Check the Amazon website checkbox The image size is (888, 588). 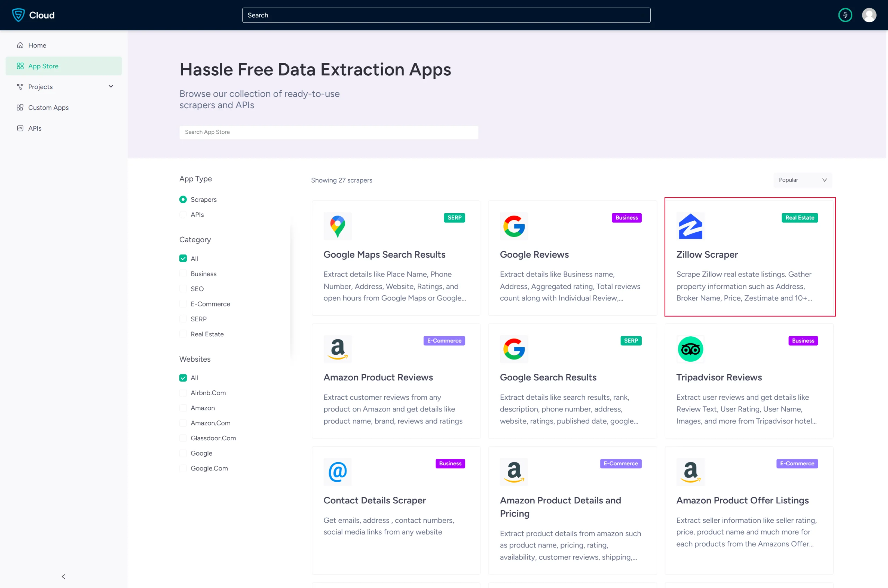coord(183,408)
